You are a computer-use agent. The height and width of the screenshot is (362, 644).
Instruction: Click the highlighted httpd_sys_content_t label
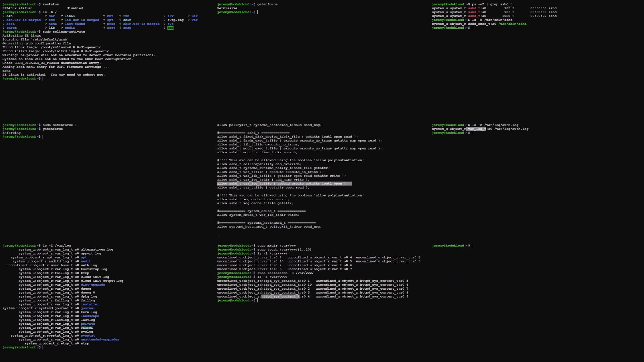pyautogui.click(x=280, y=296)
